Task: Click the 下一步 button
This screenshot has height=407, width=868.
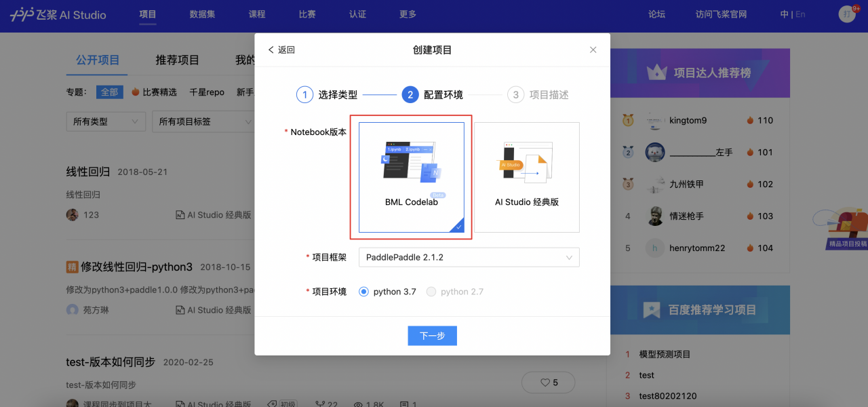Action: [432, 336]
